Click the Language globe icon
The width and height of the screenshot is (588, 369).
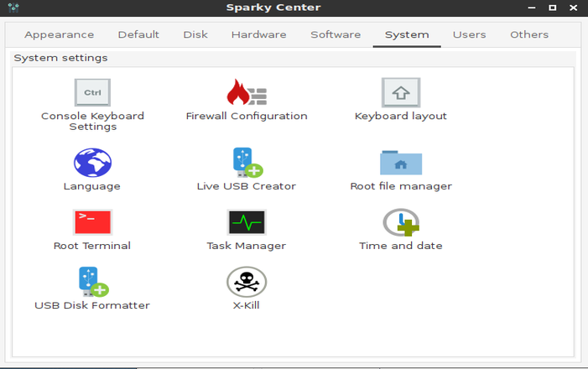click(92, 163)
